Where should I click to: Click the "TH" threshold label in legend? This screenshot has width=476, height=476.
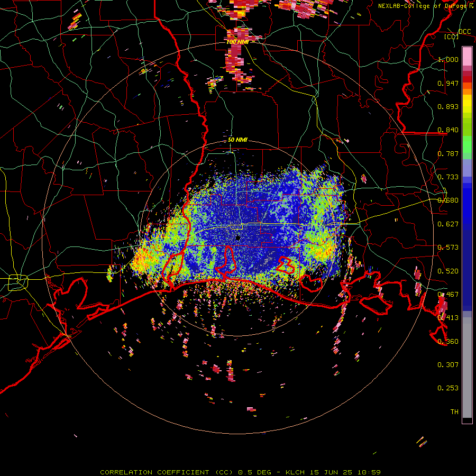[454, 412]
